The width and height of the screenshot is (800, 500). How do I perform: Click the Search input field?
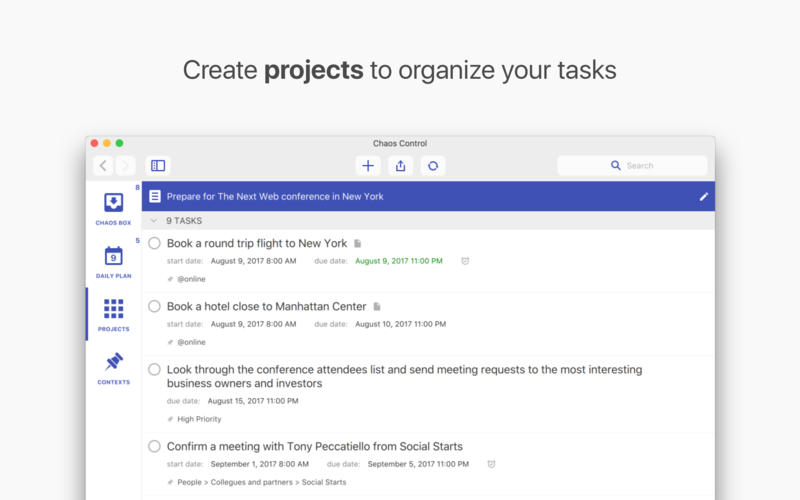[x=640, y=166]
